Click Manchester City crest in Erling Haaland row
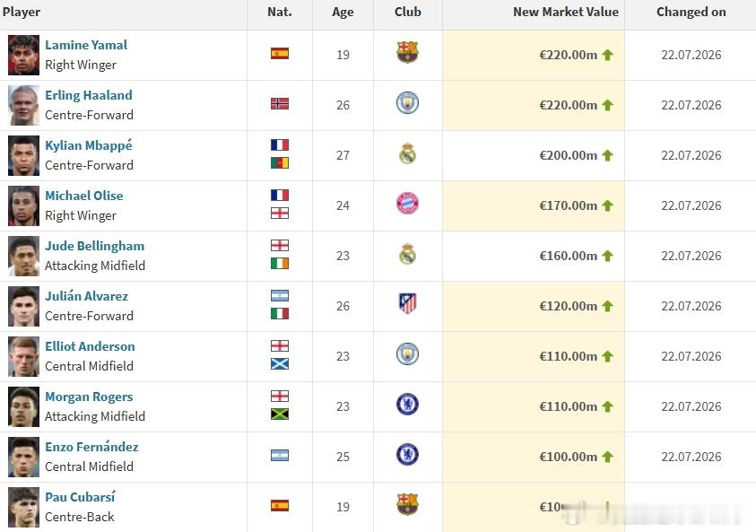The height and width of the screenshot is (532, 756). click(x=407, y=103)
